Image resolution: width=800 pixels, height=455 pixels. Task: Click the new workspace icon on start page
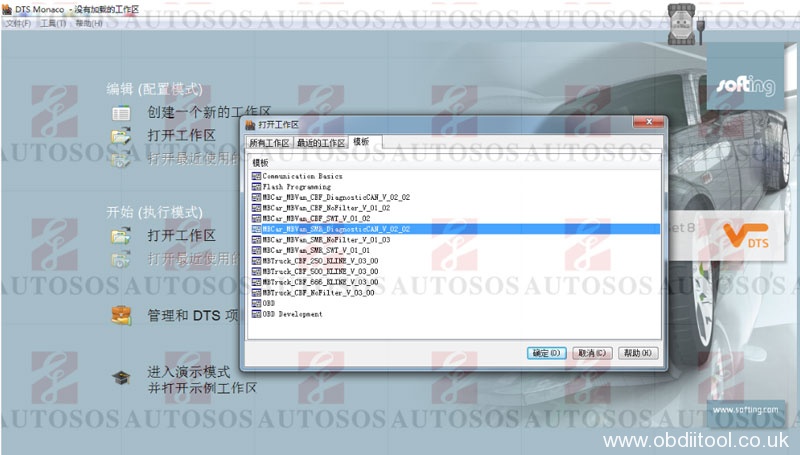pyautogui.click(x=121, y=113)
